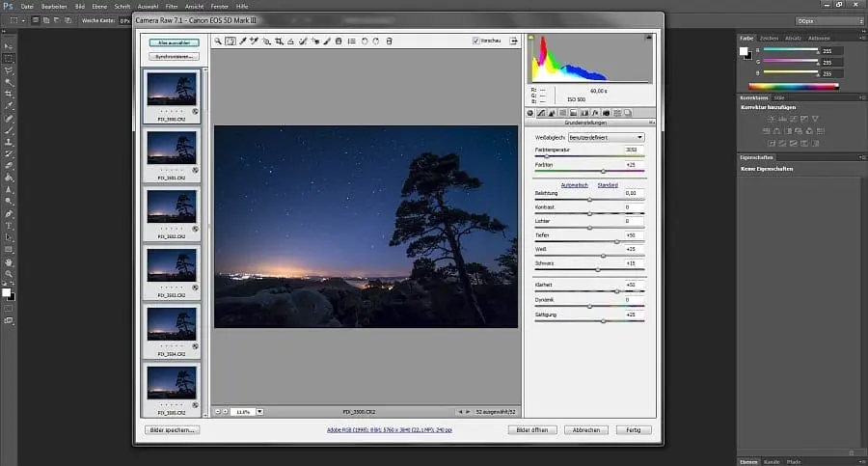Image resolution: width=868 pixels, height=466 pixels.
Task: Open the Grundeinstellungen panel flyout menu
Action: [651, 123]
